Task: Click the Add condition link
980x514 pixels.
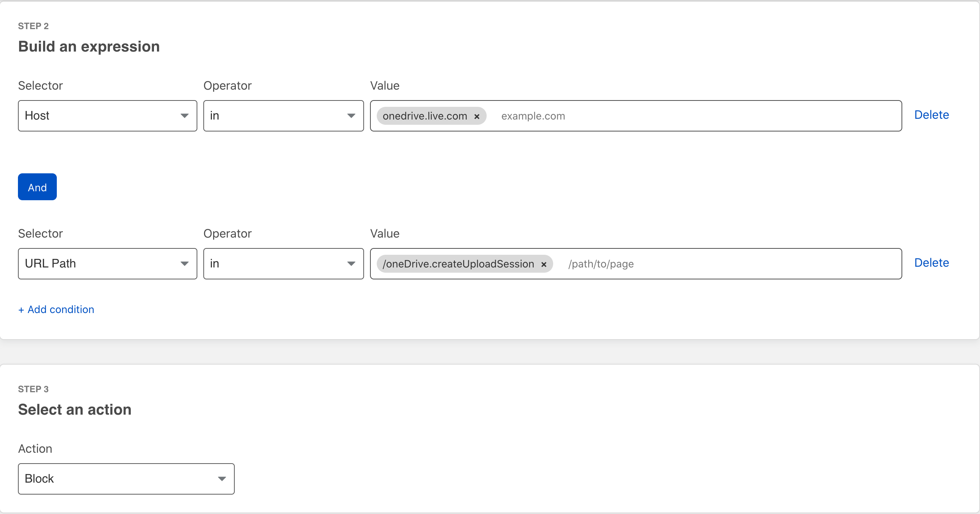Action: tap(56, 309)
